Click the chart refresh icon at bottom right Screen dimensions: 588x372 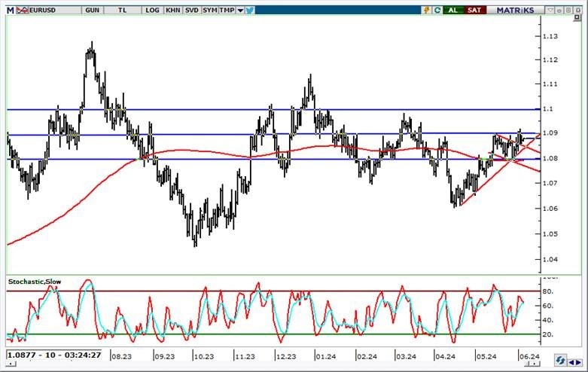(x=561, y=360)
